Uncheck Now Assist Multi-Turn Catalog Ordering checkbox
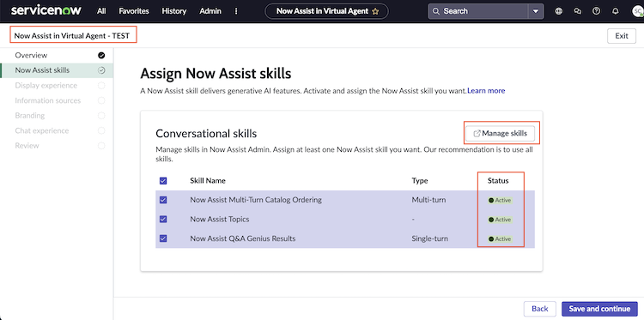The width and height of the screenshot is (644, 320). [163, 200]
